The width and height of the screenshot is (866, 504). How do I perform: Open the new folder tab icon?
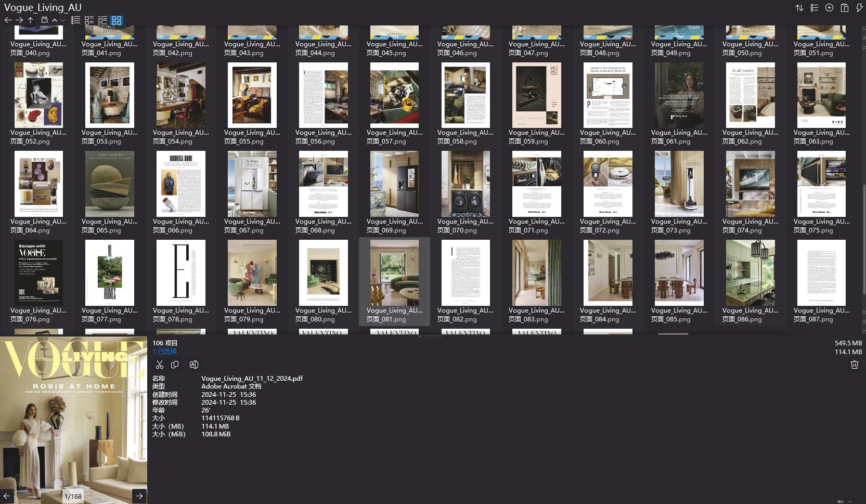coord(45,20)
